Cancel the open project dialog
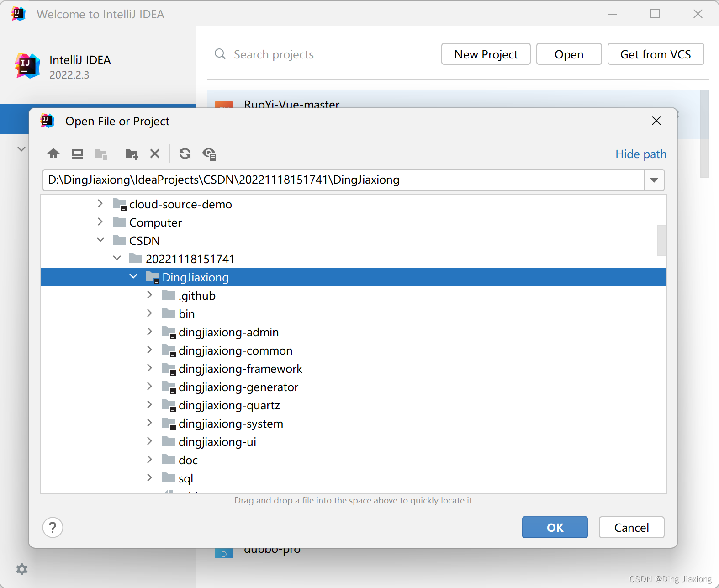 tap(632, 527)
